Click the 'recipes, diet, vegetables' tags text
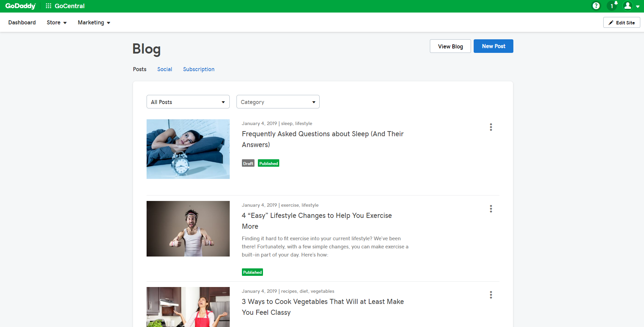 point(308,291)
